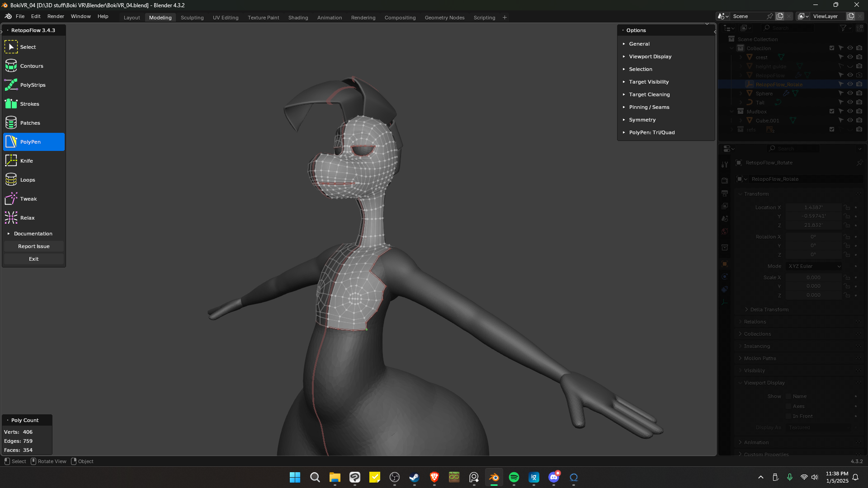Activate the Knife tool

coord(34,161)
